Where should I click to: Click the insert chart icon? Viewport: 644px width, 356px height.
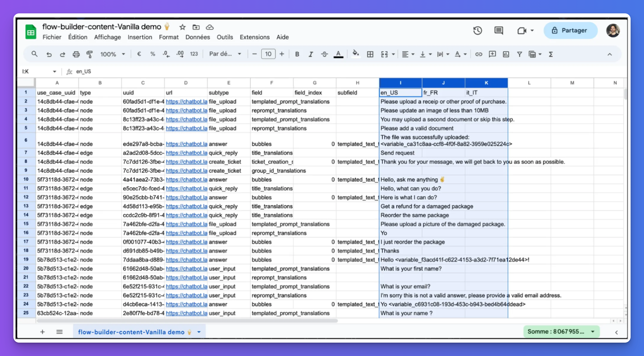tap(506, 54)
